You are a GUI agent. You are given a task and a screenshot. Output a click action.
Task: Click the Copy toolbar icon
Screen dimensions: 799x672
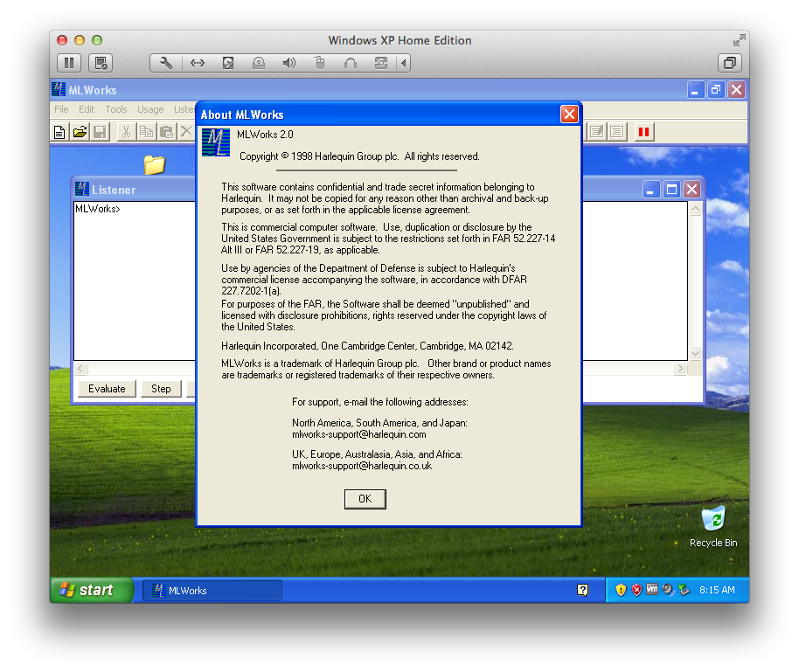pyautogui.click(x=146, y=132)
